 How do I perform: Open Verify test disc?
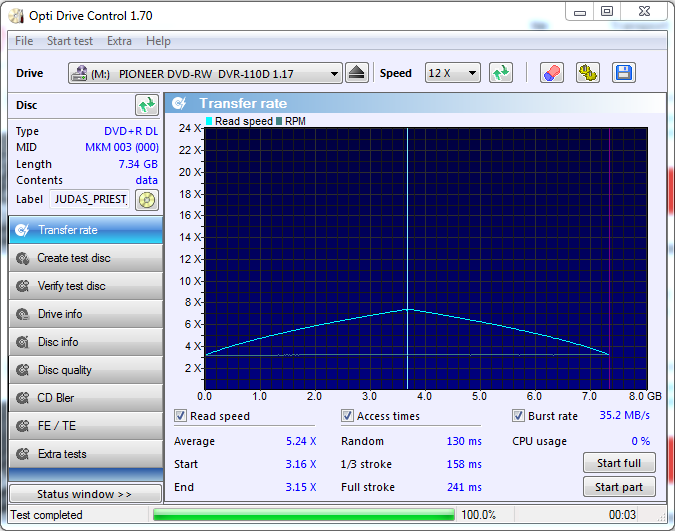point(86,286)
